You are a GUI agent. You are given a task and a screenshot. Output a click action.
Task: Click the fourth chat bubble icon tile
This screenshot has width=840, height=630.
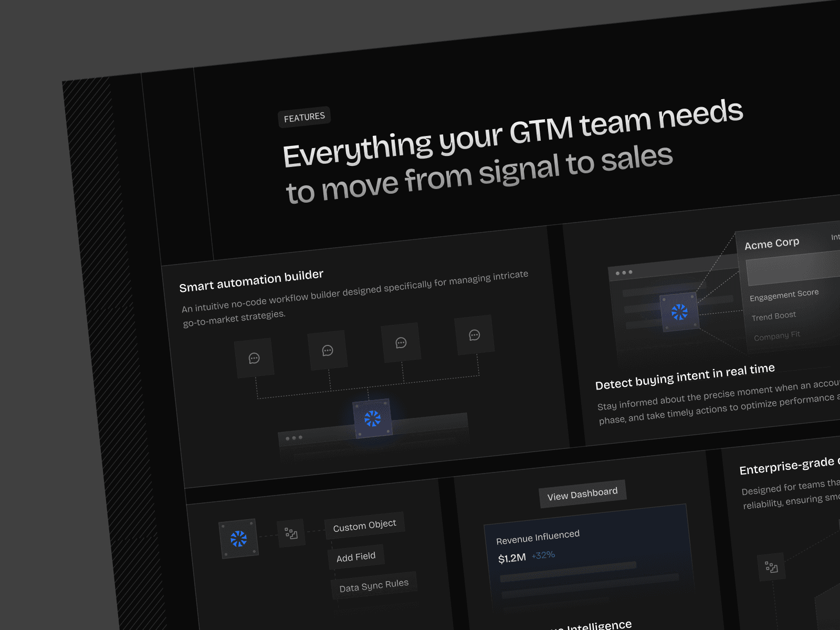(475, 335)
